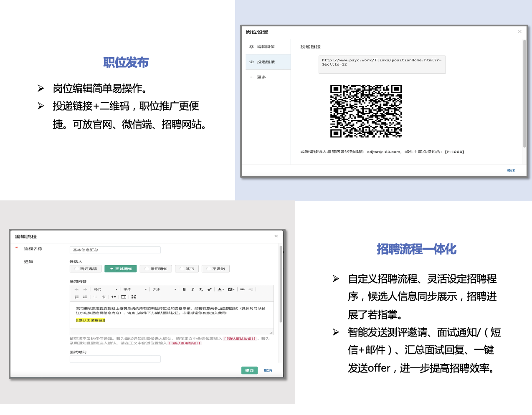This screenshot has height=415, width=532.
Task: Click the 职位发布 heading
Action: (x=126, y=63)
